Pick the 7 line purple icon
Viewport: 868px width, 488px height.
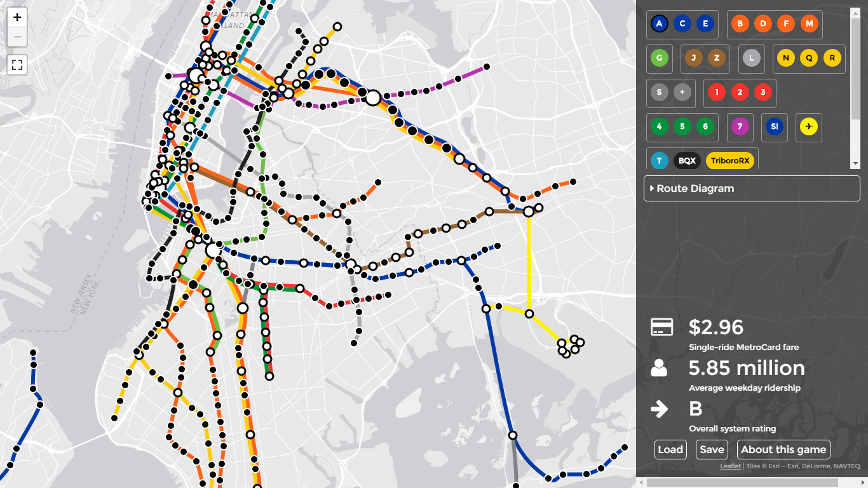click(740, 127)
